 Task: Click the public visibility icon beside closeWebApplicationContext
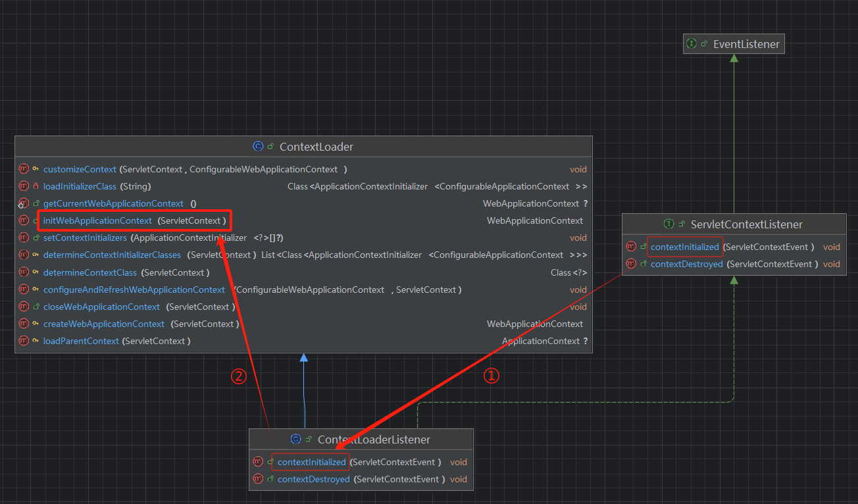(x=36, y=307)
